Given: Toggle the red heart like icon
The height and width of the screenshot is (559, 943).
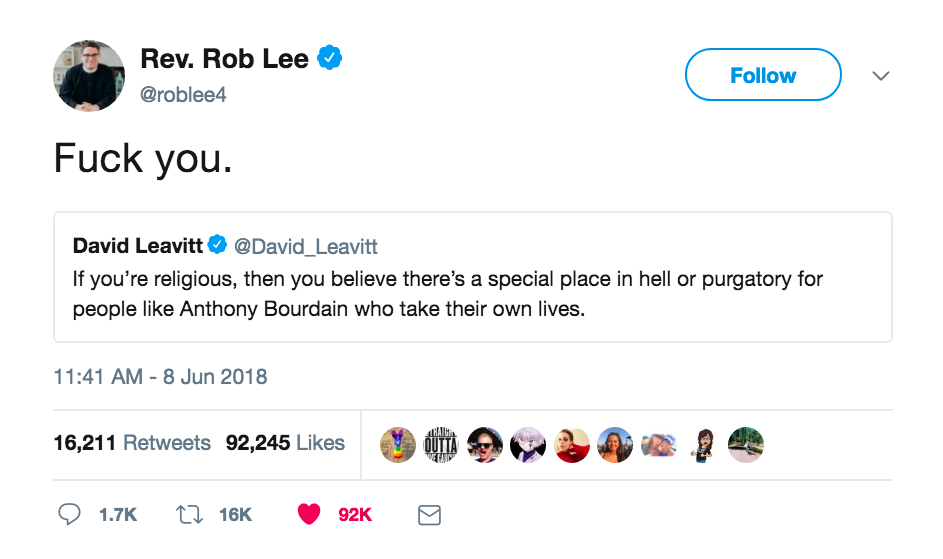Looking at the screenshot, I should pyautogui.click(x=309, y=514).
